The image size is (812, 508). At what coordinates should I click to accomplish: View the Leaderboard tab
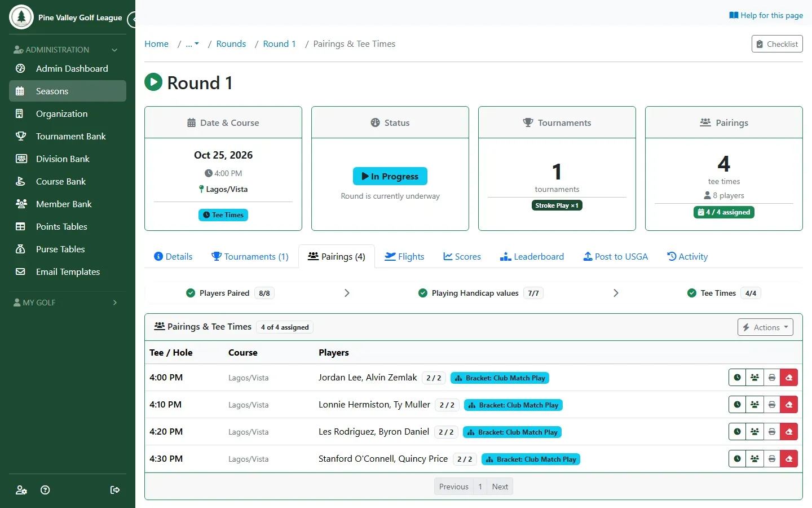(x=532, y=256)
